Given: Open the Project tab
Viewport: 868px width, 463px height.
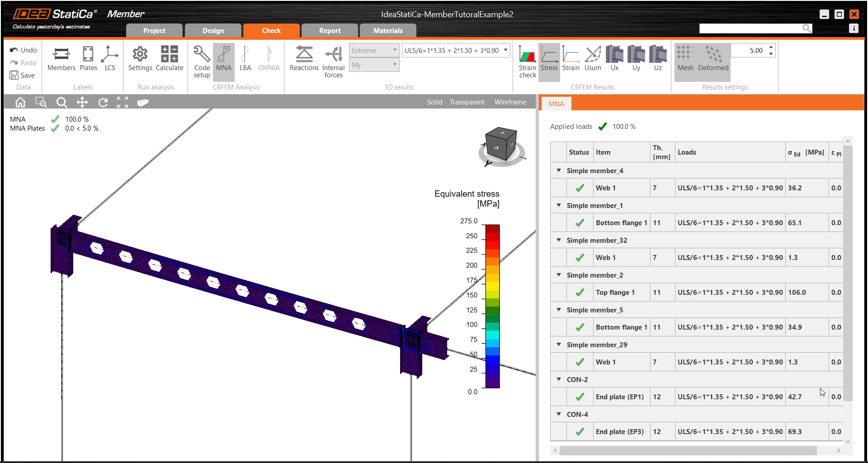Looking at the screenshot, I should 154,31.
